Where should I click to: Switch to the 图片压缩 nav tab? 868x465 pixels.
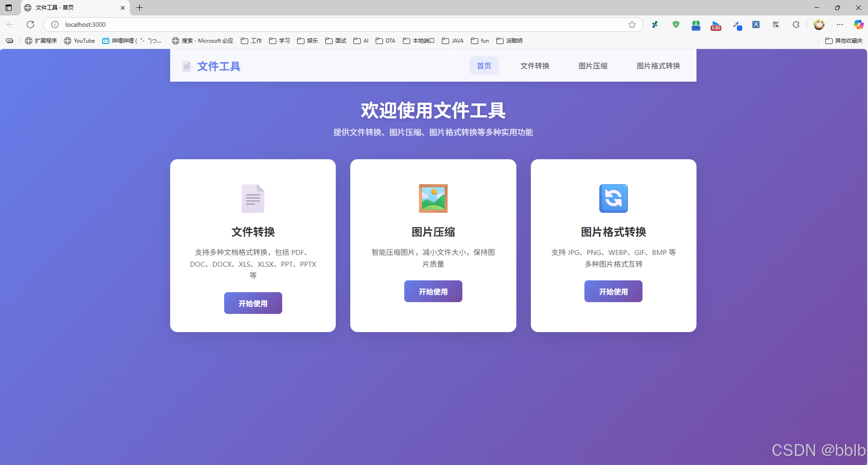click(x=593, y=65)
